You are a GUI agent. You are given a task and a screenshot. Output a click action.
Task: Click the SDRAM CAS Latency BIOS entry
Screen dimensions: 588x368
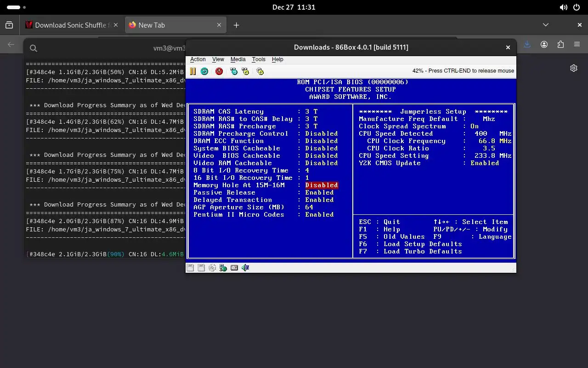click(x=255, y=112)
